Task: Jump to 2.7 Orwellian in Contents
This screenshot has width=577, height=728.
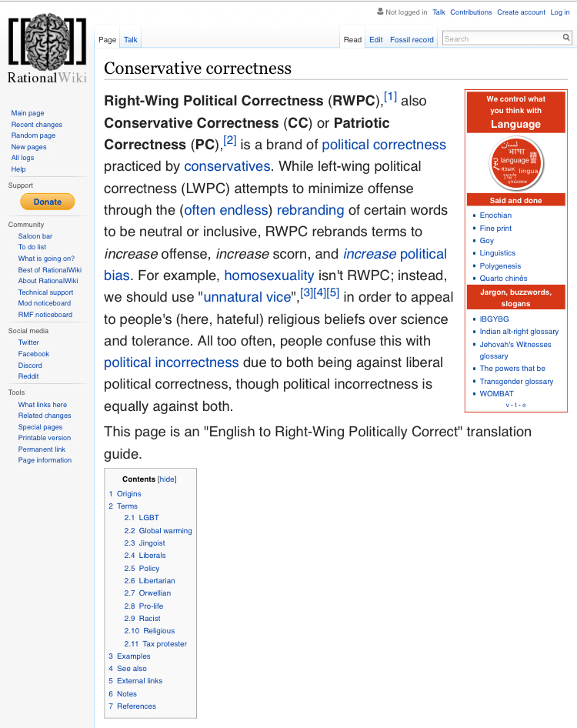Action: tap(148, 593)
